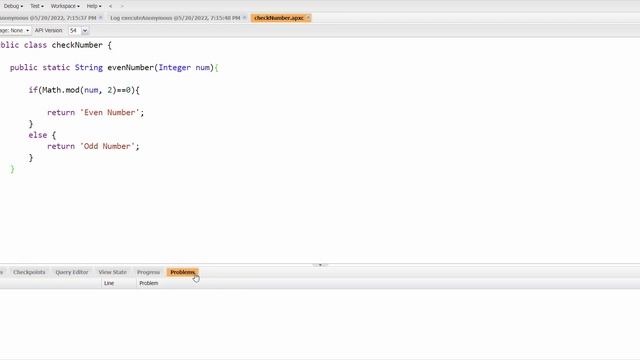
Task: Click the 'else' keyword in code
Action: 38,135
